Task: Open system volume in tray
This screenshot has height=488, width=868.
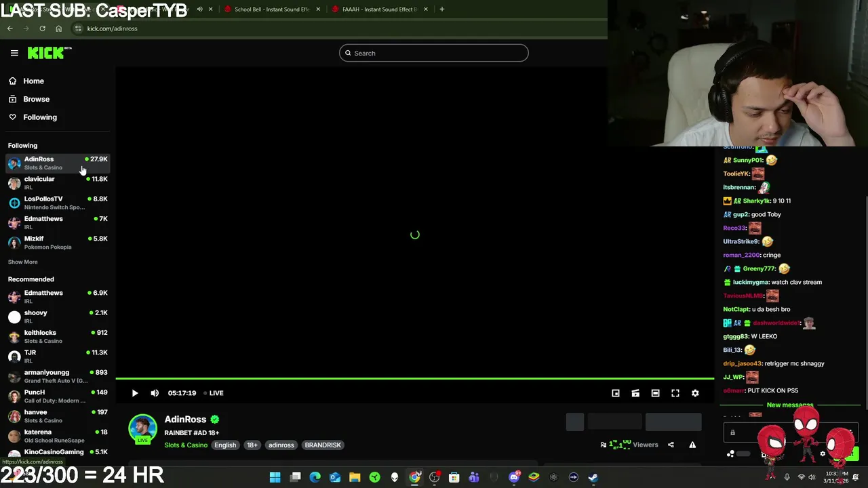Action: click(812, 477)
